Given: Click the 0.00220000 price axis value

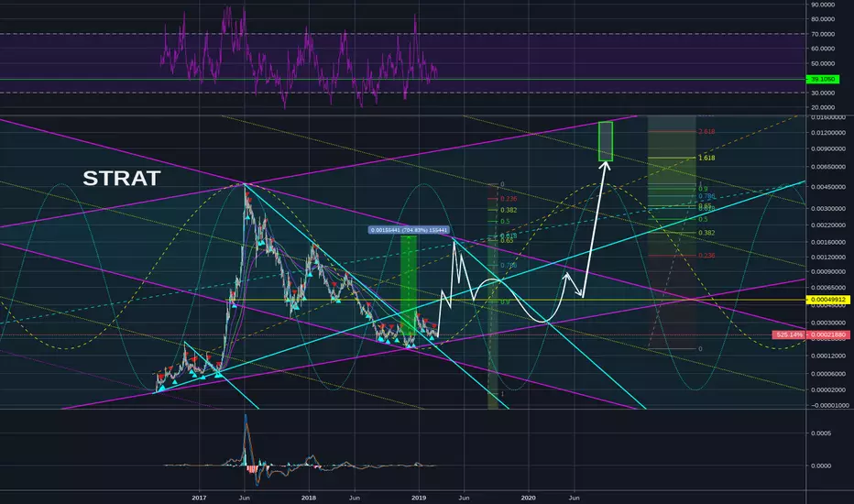Looking at the screenshot, I should coord(827,225).
